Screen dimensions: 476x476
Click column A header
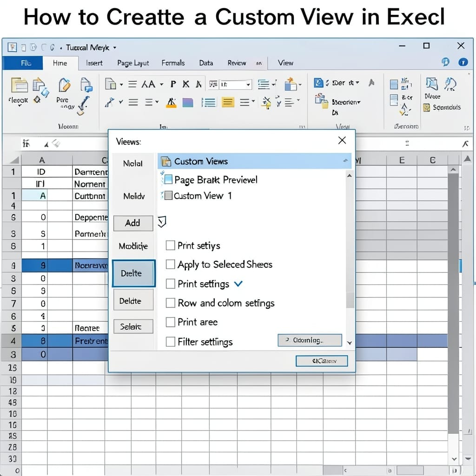point(42,160)
